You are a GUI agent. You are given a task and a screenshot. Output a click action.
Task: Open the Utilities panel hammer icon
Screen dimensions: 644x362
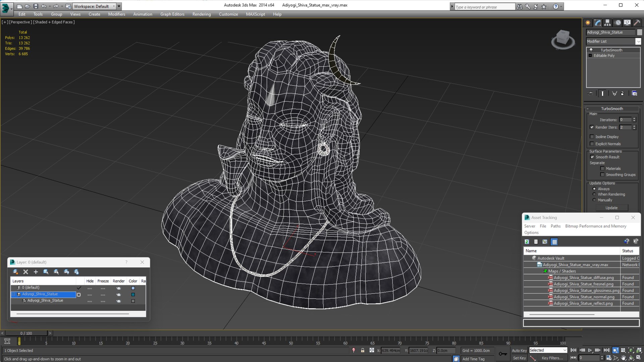[637, 23]
